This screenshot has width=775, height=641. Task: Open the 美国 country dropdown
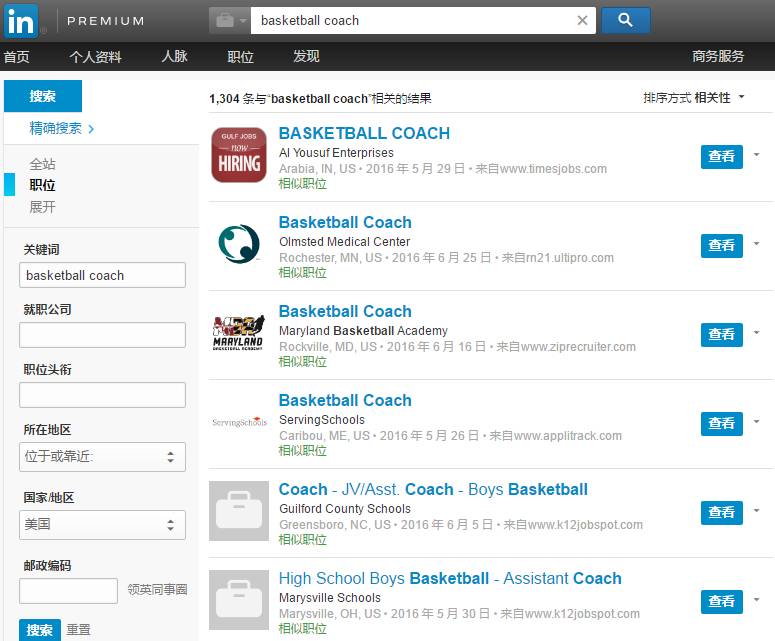point(102,525)
